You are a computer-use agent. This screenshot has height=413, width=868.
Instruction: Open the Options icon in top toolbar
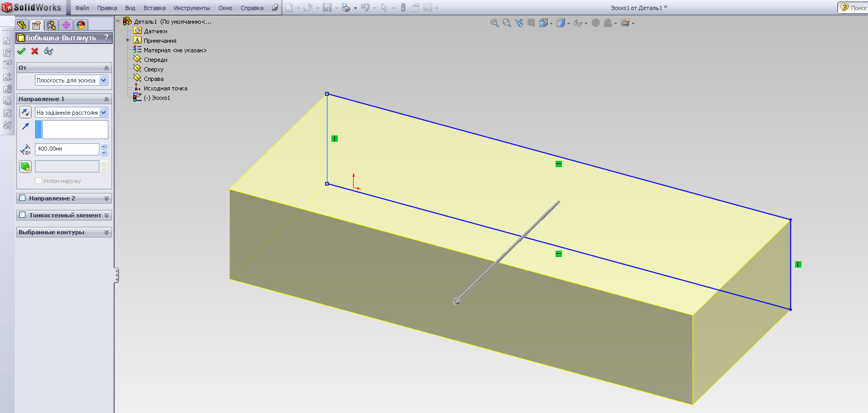tap(428, 7)
